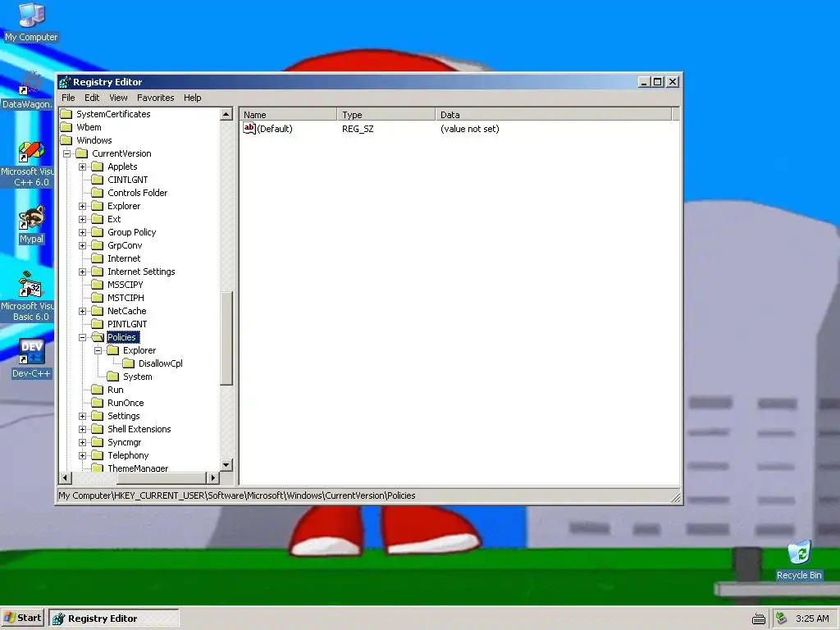Click tree pane scroll left arrow

tap(66, 477)
